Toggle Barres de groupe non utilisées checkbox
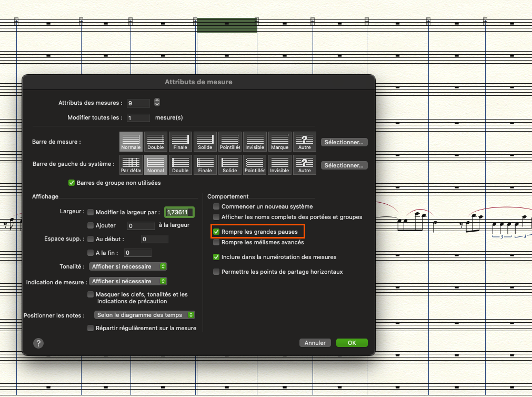Image resolution: width=532 pixels, height=397 pixels. click(72, 183)
